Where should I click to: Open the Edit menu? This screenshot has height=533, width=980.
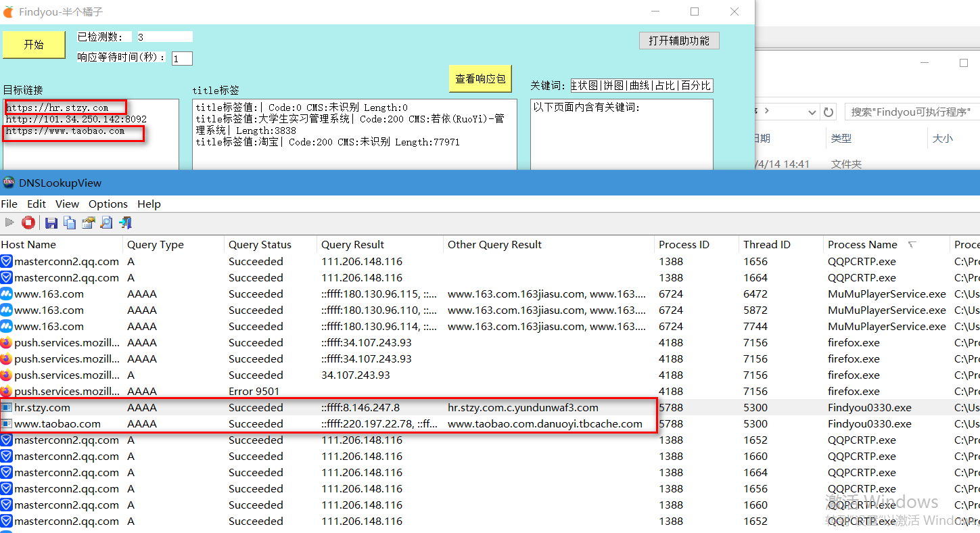pos(37,204)
